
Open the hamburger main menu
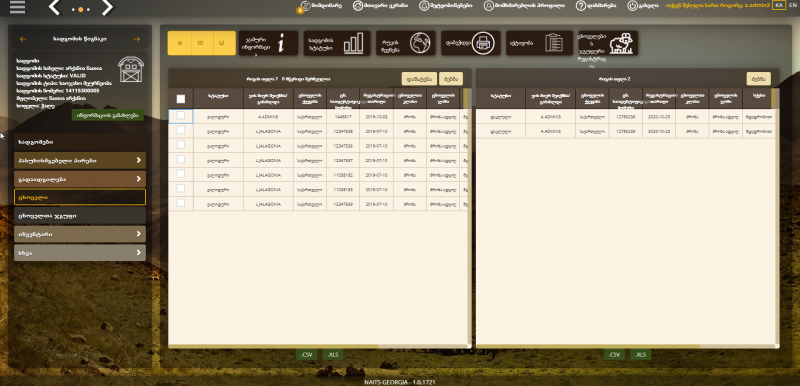coord(17,7)
